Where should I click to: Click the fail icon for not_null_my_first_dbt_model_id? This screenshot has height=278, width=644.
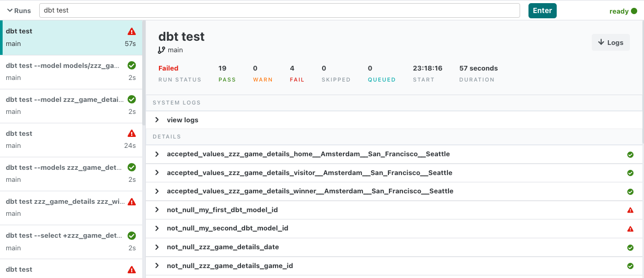[x=630, y=210]
